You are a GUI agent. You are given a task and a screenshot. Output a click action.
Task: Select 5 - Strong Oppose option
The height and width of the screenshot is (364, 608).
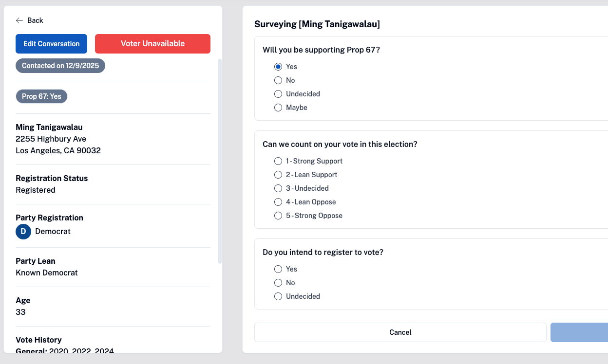(278, 216)
